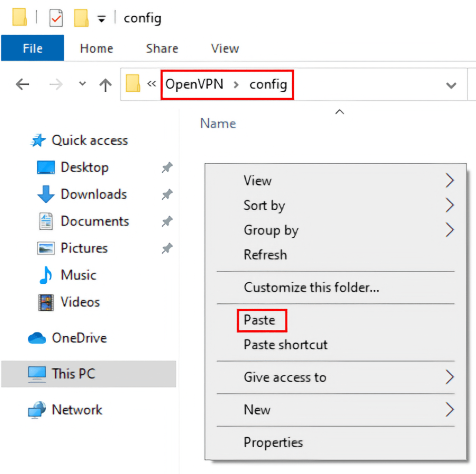476x474 pixels.
Task: Sort files by the Name column header
Action: tap(218, 124)
